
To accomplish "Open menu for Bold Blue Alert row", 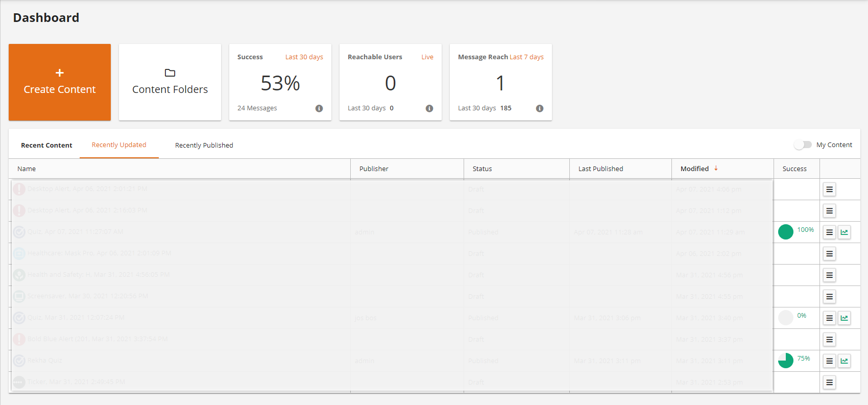I will point(829,340).
